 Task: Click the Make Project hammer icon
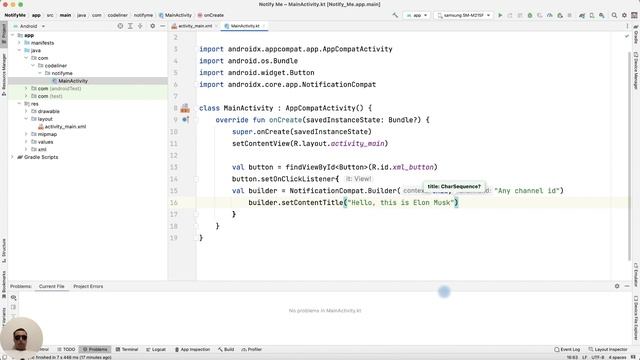click(x=395, y=15)
